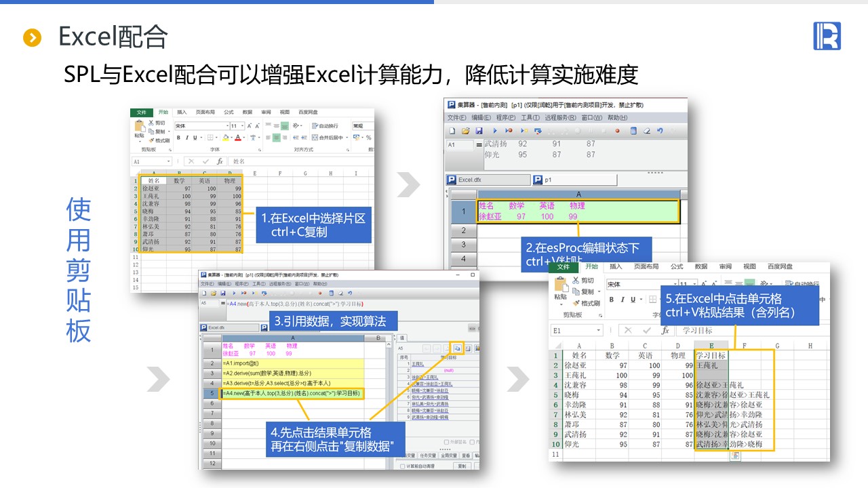Select esProc cell containing =A1.import@t()
868x488 pixels.
coord(292,363)
